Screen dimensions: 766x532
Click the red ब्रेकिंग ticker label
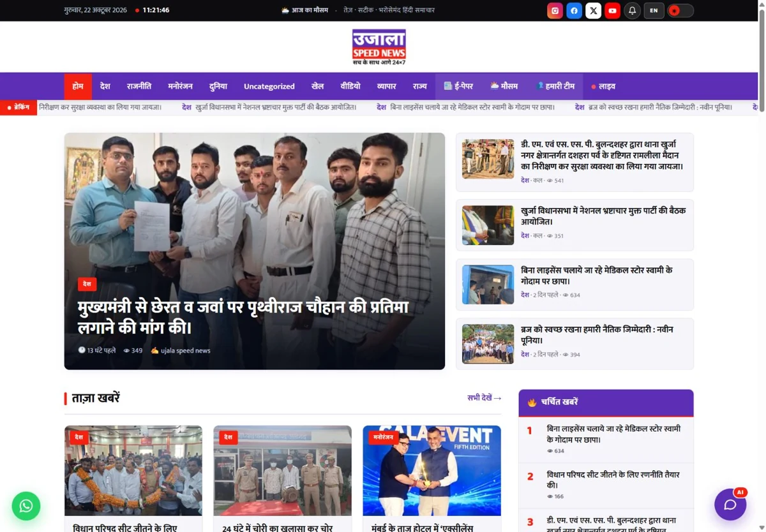click(19, 108)
